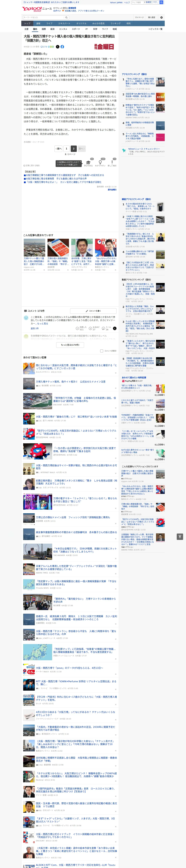Open マイページ link
Viewport: 186px width, 868px height.
pos(139,18)
